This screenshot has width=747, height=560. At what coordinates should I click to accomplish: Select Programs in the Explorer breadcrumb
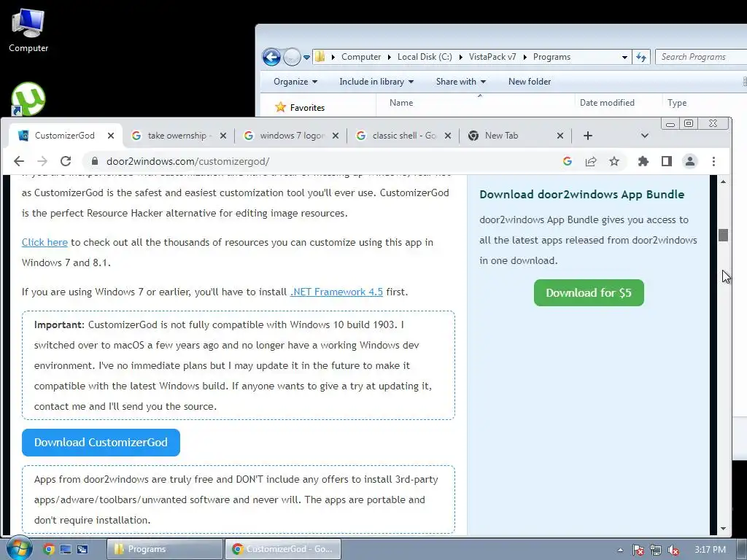point(551,57)
